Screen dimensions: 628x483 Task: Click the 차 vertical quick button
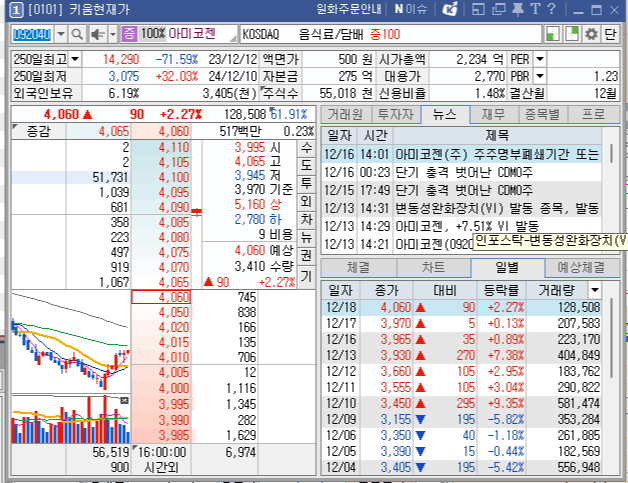[x=306, y=219]
